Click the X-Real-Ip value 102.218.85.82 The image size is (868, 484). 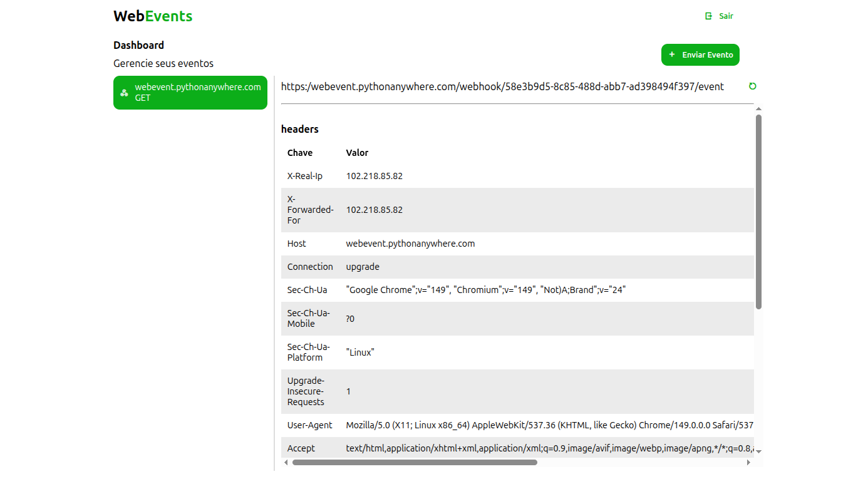click(x=375, y=176)
